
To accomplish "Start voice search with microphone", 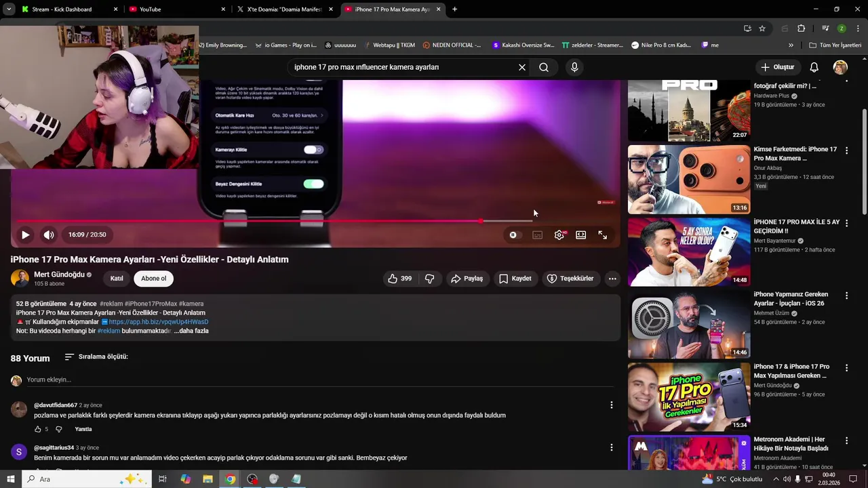I will coord(574,67).
